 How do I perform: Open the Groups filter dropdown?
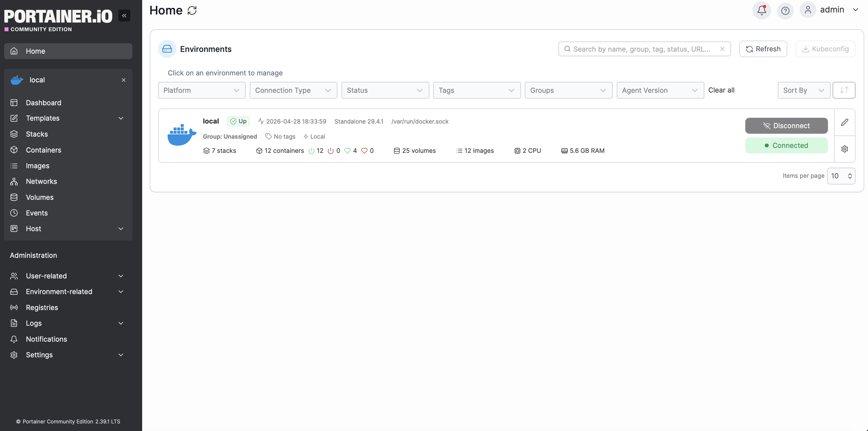[568, 90]
